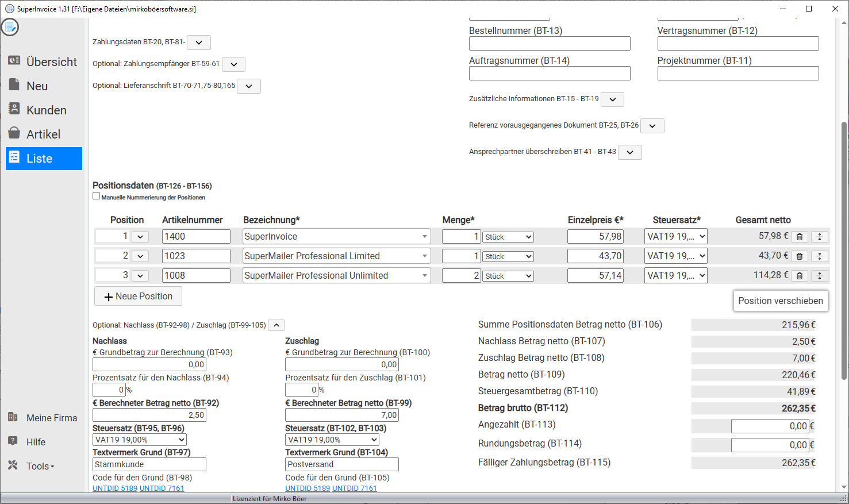Enable manual numbering of positions checkbox
Image resolution: width=849 pixels, height=504 pixels.
(x=97, y=196)
